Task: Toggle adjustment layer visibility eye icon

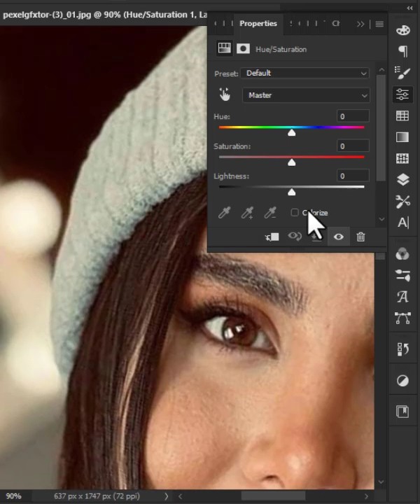Action: tap(338, 237)
